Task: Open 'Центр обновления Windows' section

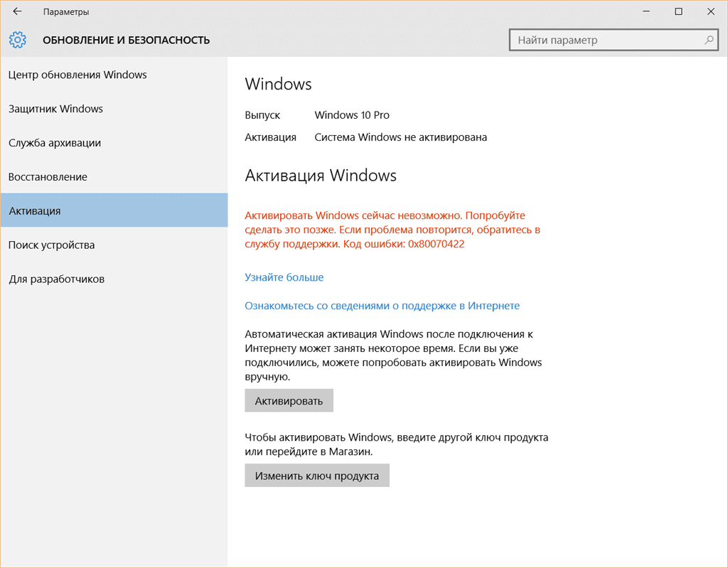Action: point(114,75)
